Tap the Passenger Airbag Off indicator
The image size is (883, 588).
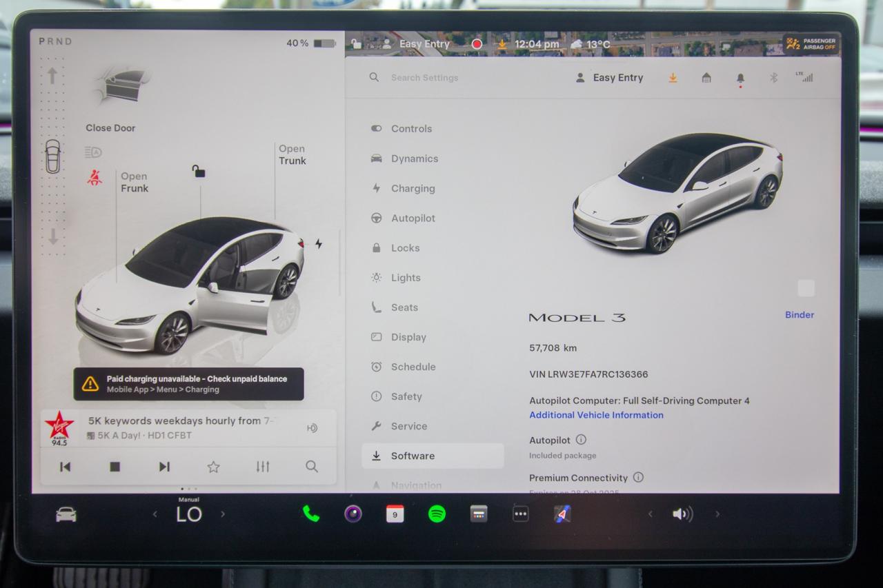[x=811, y=44]
